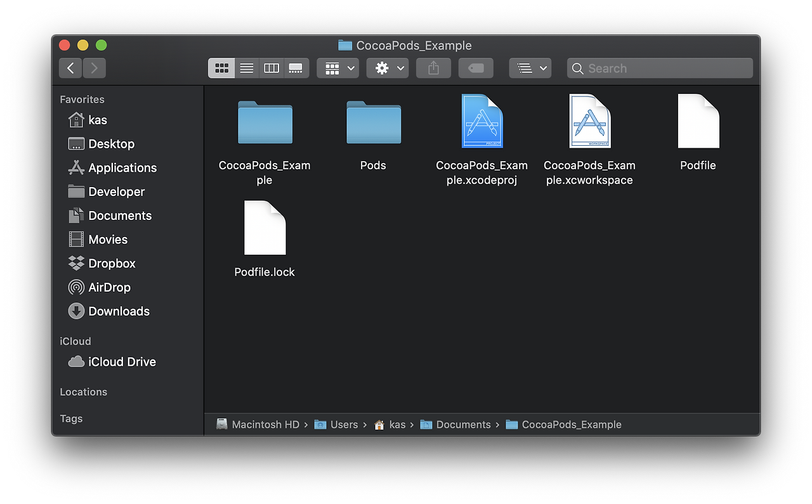Image resolution: width=812 pixels, height=504 pixels.
Task: Click the yellow minimize window button
Action: [x=82, y=45]
